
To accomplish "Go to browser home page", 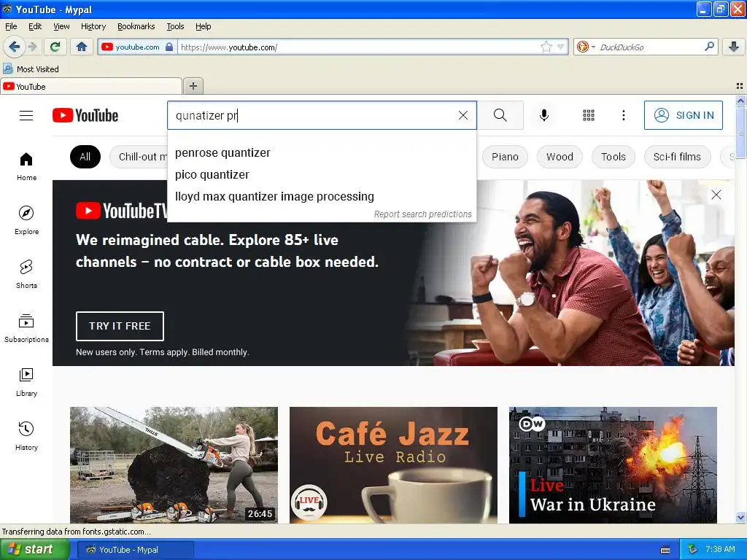I will [82, 47].
